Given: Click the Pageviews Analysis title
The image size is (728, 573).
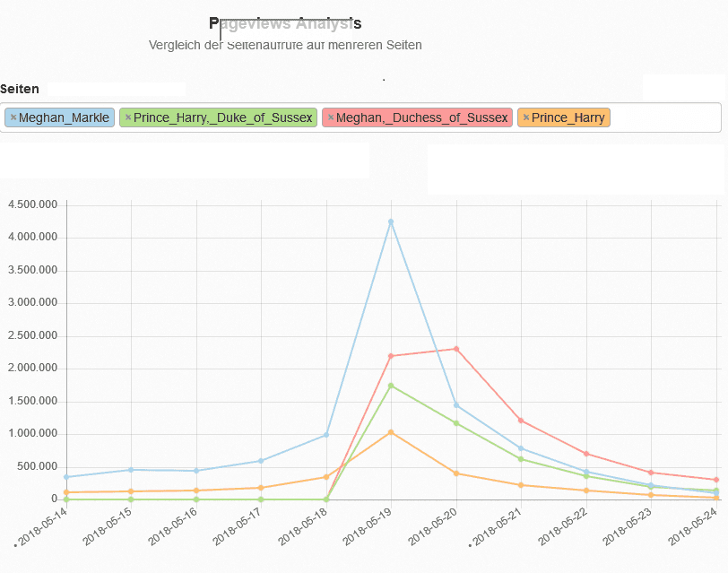Looking at the screenshot, I should pos(285,23).
